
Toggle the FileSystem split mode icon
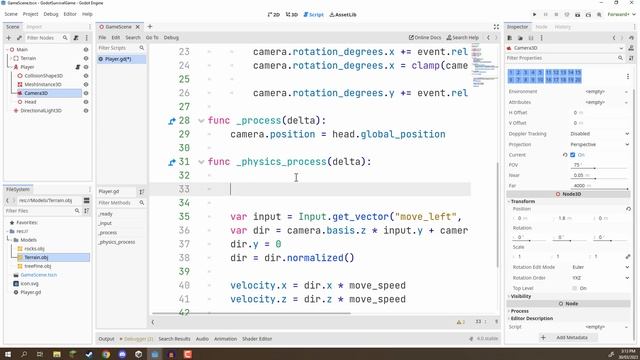[x=87, y=200]
